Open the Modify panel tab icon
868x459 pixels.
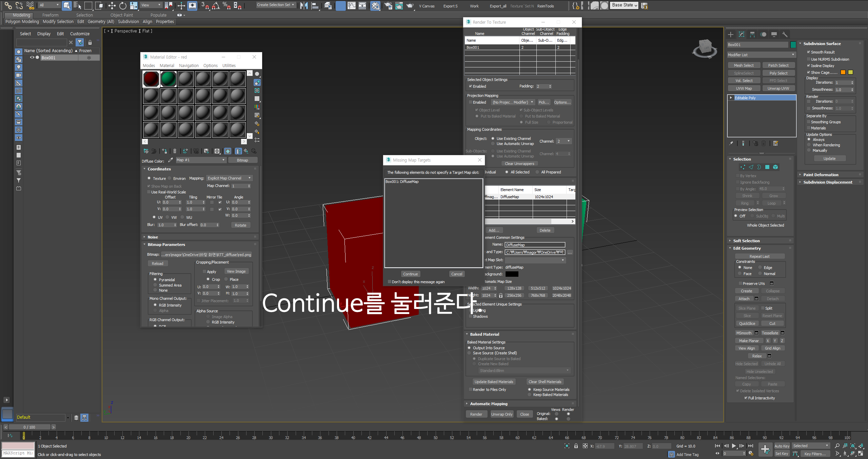coord(742,35)
